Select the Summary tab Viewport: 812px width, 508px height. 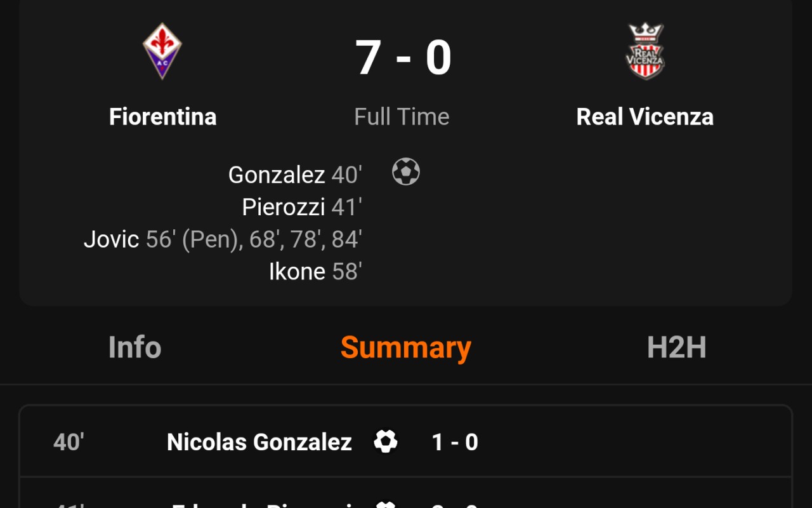[406, 347]
